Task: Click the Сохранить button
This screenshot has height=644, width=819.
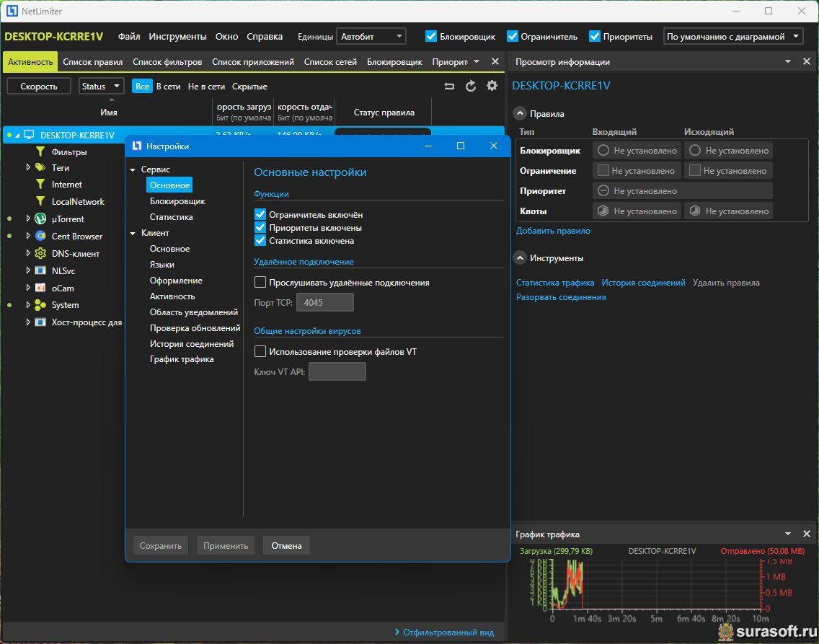Action: [160, 545]
